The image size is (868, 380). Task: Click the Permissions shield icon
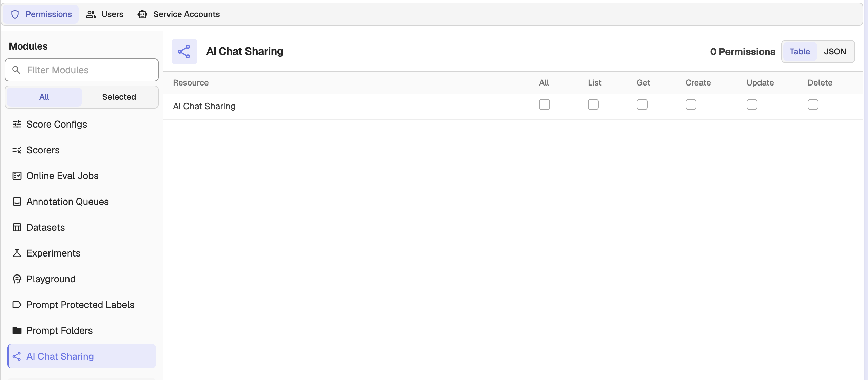point(15,14)
